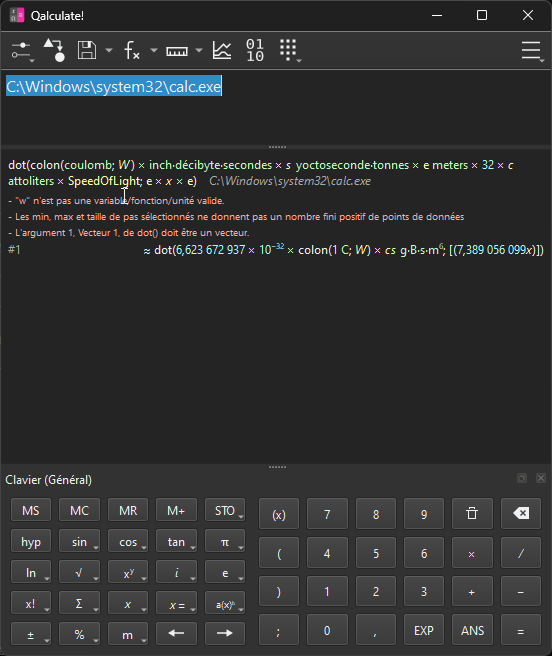This screenshot has height=656, width=552.
Task: Insert the imaginary unit i key
Action: click(x=176, y=572)
